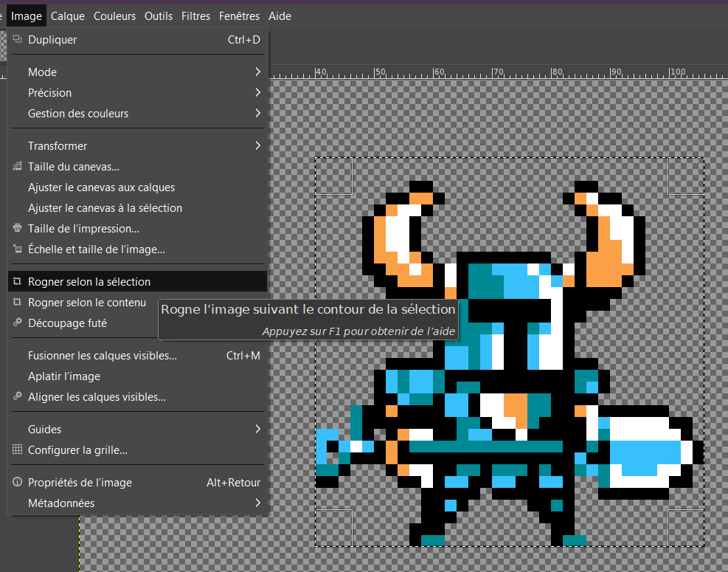Viewport: 728px width, 572px height.
Task: Expand the Mode submenu arrow
Action: pyautogui.click(x=257, y=72)
